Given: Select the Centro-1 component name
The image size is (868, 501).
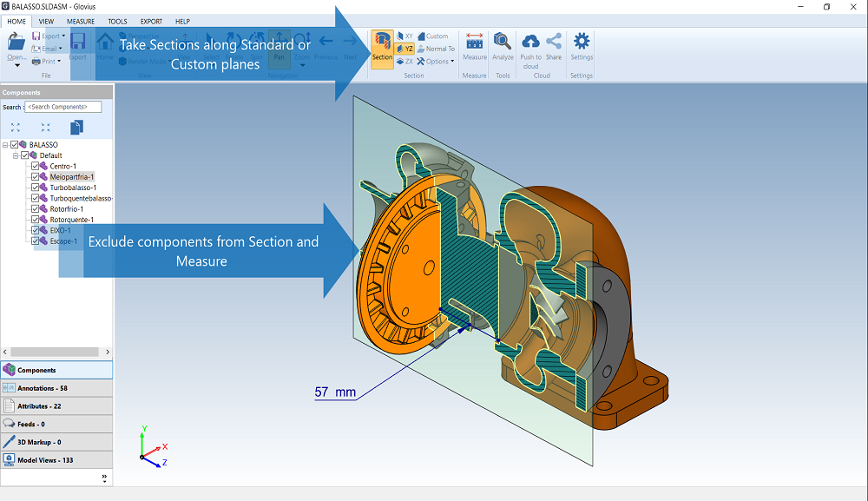Looking at the screenshot, I should point(63,166).
